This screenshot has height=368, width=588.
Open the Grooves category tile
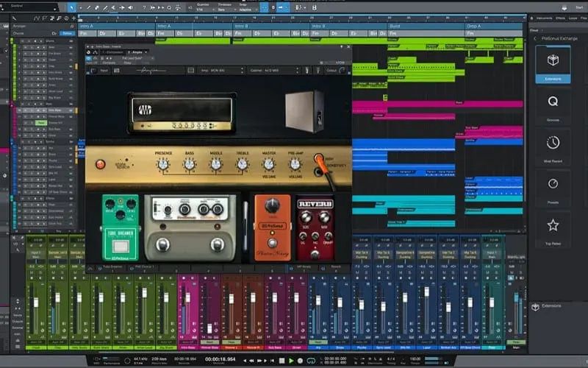pos(553,106)
